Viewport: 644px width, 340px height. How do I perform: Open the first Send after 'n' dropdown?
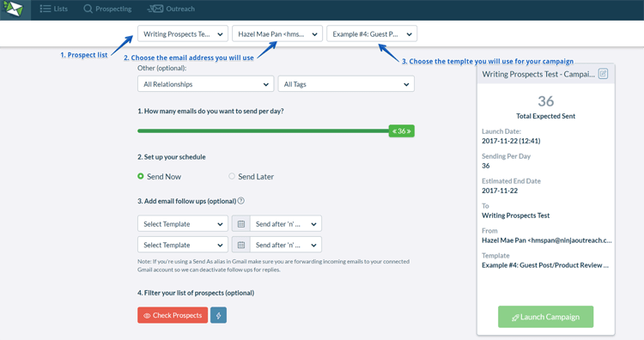pos(286,224)
